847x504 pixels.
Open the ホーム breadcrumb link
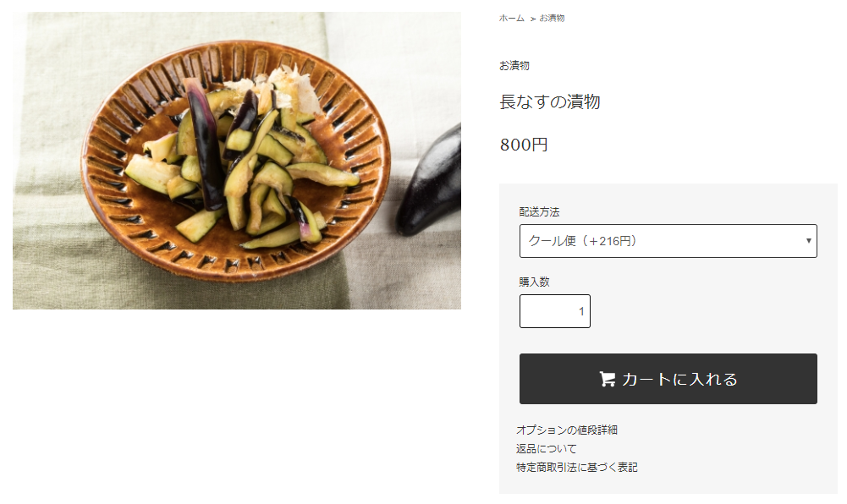click(512, 19)
